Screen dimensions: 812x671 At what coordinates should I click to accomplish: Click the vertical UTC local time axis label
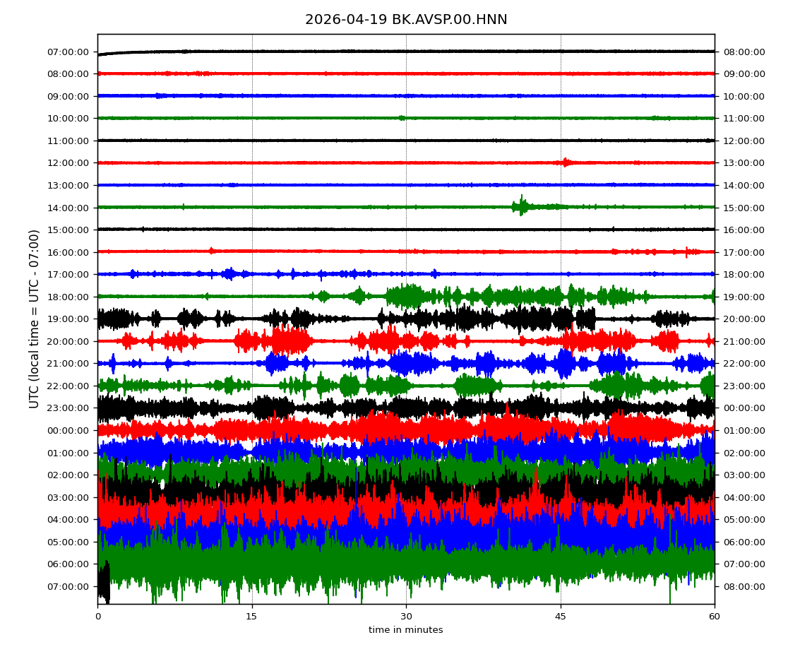(x=35, y=319)
